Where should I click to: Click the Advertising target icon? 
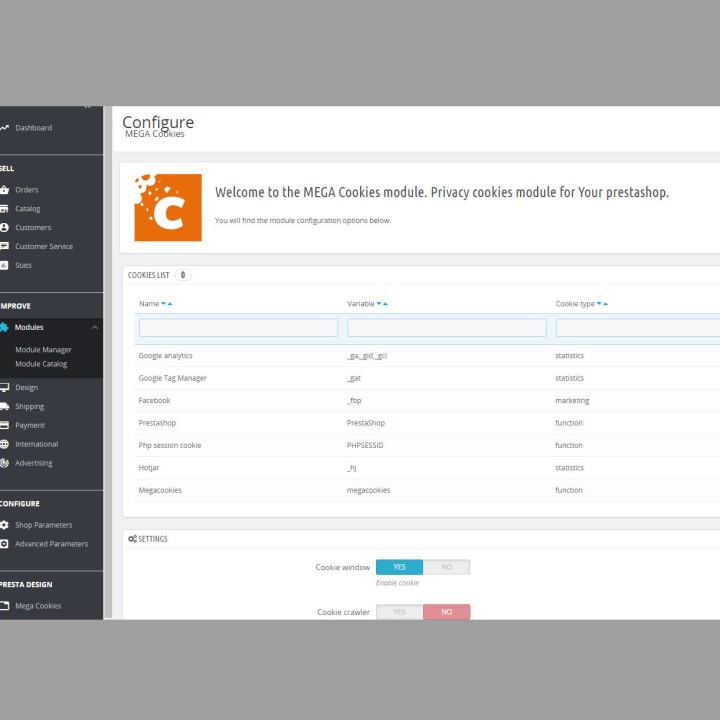point(4,463)
